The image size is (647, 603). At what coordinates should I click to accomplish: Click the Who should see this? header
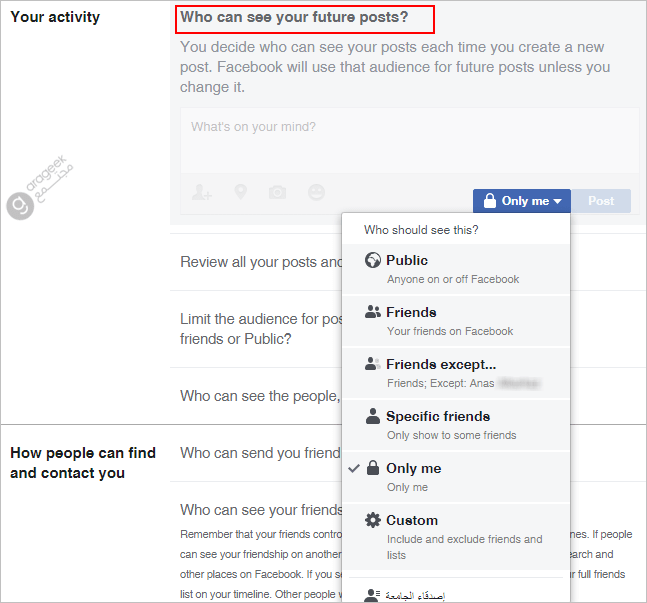tap(421, 229)
